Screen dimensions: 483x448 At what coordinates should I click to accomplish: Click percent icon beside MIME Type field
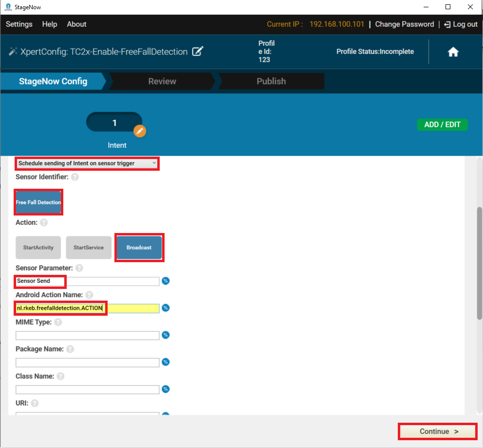tap(166, 335)
